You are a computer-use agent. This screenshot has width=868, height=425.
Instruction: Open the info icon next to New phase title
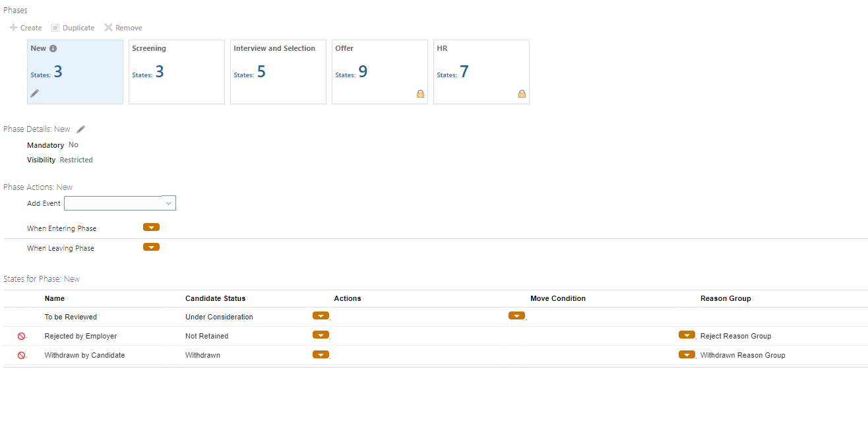click(x=51, y=48)
